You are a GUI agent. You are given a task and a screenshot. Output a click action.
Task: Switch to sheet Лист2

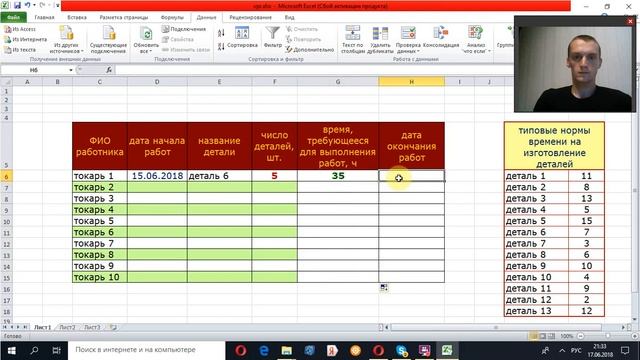point(67,327)
